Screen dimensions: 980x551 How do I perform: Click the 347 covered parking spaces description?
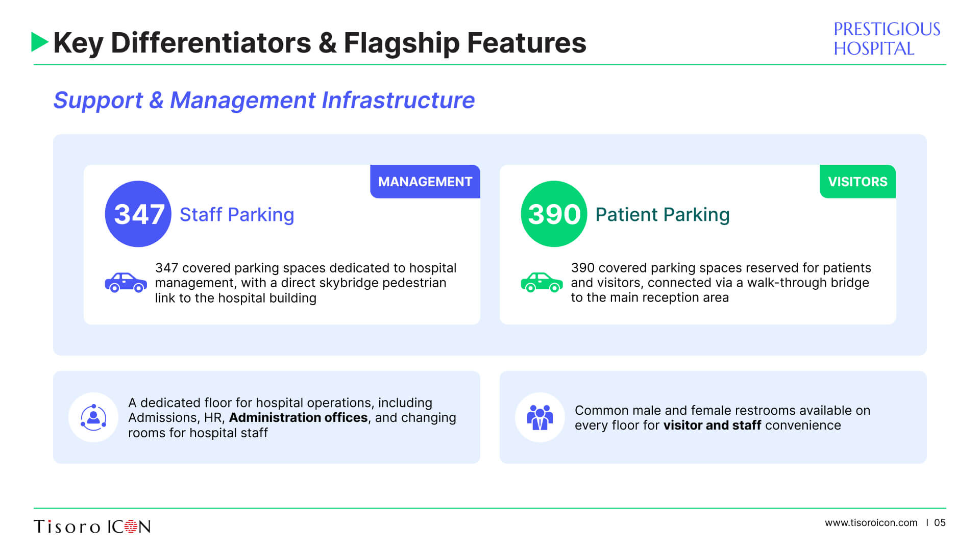[x=305, y=283]
